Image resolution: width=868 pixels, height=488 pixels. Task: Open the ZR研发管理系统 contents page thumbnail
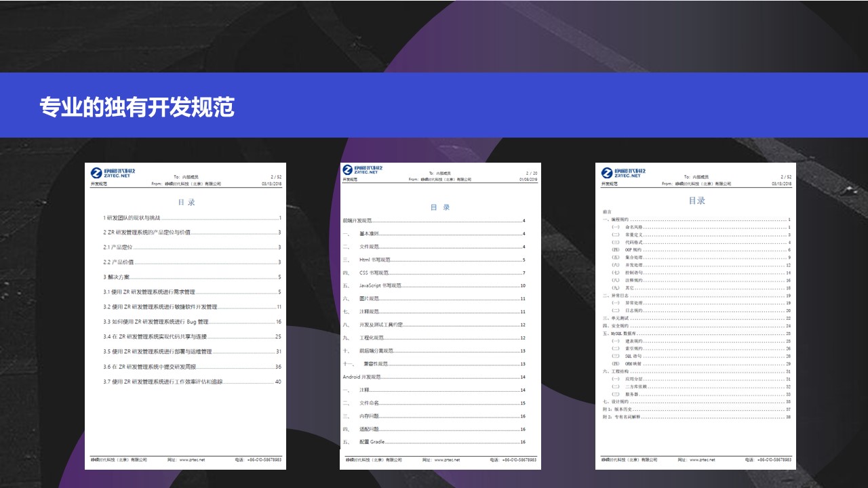point(185,316)
